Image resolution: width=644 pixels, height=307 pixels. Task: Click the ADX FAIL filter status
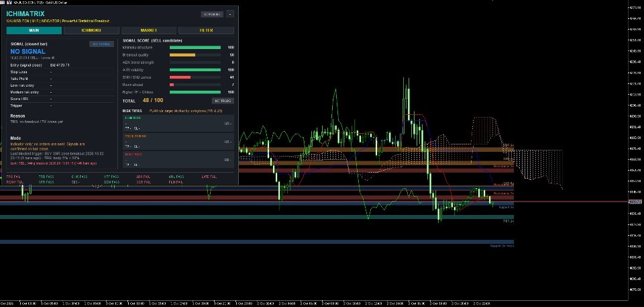pos(143,177)
